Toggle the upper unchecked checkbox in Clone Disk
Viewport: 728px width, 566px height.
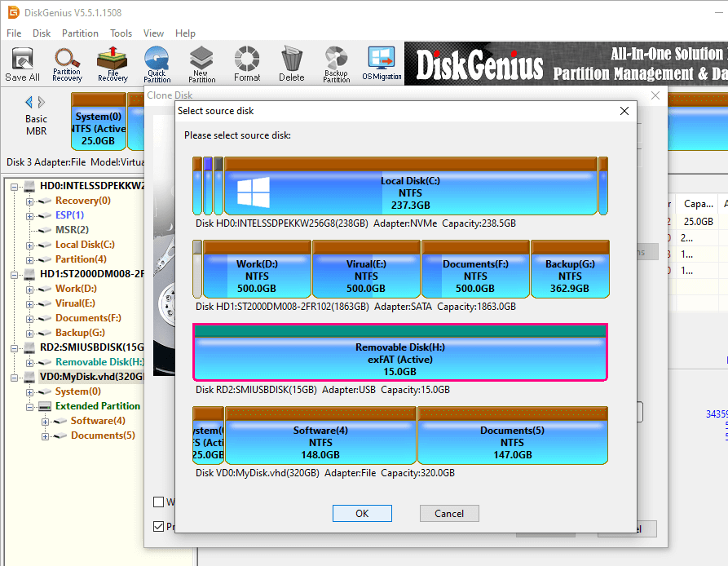(159, 502)
